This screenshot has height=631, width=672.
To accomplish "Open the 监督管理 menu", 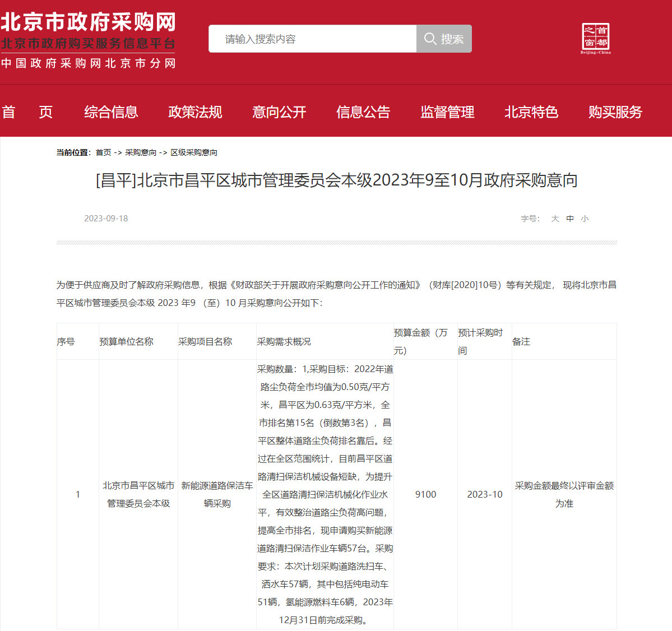I will point(447,112).
